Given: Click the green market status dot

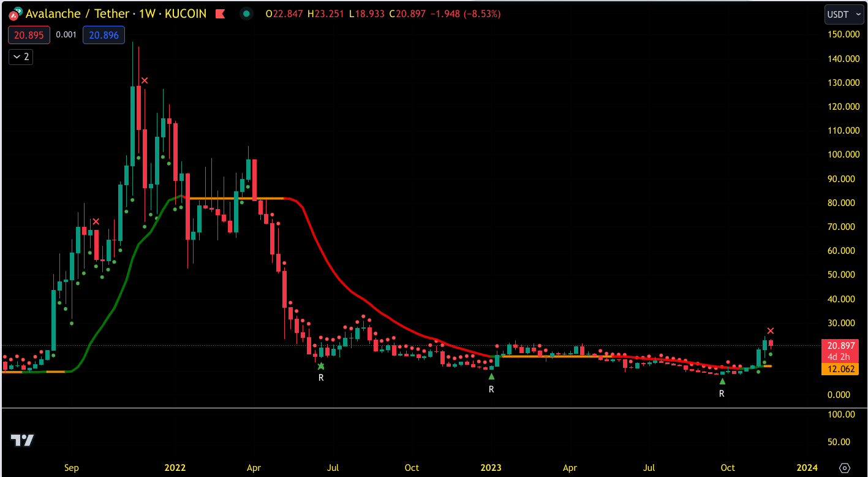Looking at the screenshot, I should 246,13.
